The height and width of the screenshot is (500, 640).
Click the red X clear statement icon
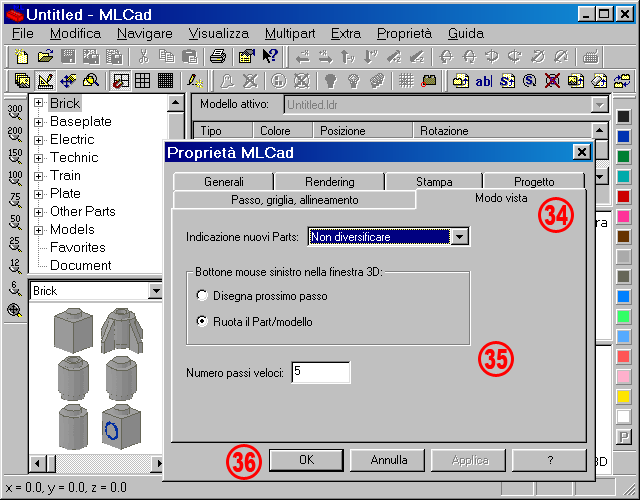pyautogui.click(x=552, y=81)
